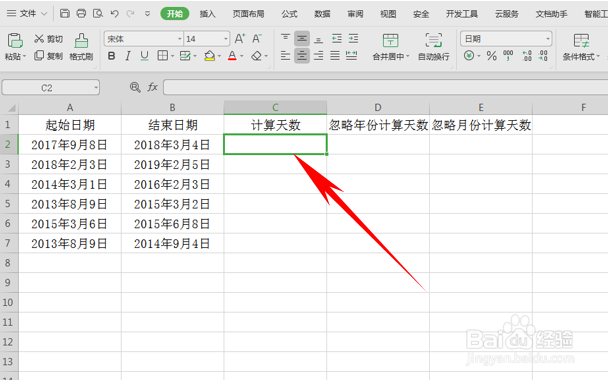Click Merge and Center 合并居中
608x380 pixels.
point(390,47)
